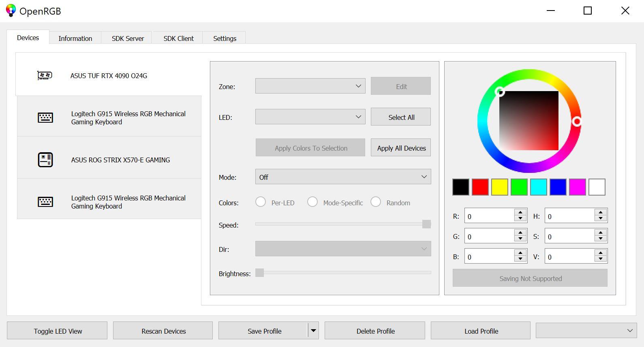Open the Dir direction dropdown

pyautogui.click(x=343, y=249)
